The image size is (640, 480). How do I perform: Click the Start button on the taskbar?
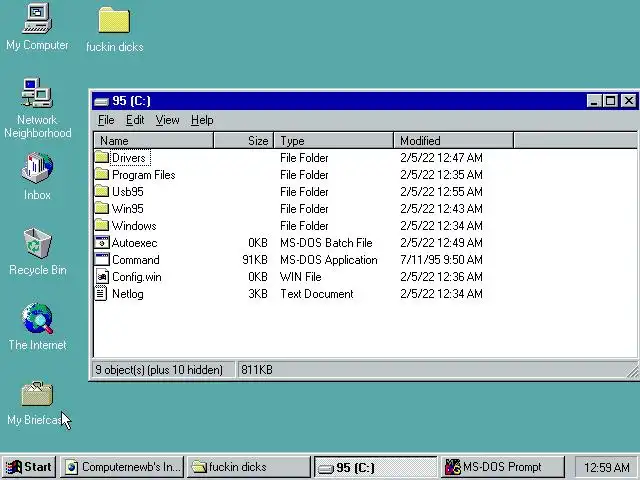pyautogui.click(x=29, y=467)
